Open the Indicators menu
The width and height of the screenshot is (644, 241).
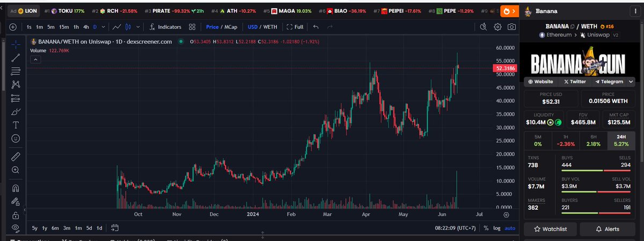[165, 27]
